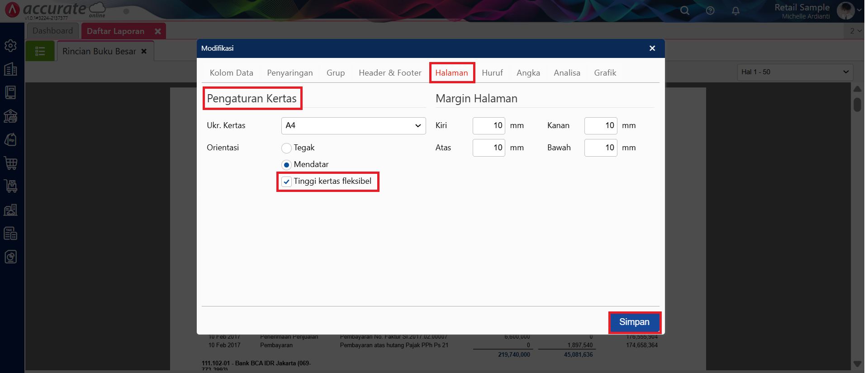Click the search magnifier icon in the header
Image resolution: width=868 pixels, height=373 pixels.
point(685,10)
